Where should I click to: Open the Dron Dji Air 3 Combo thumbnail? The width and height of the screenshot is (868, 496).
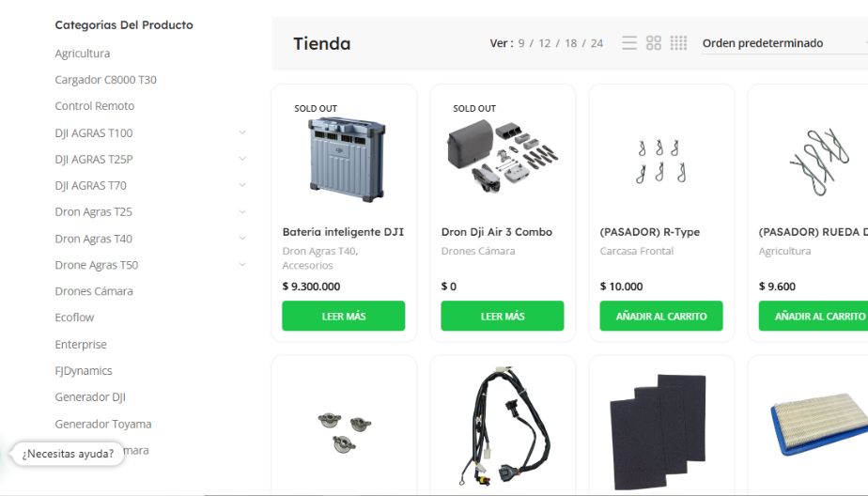502,157
